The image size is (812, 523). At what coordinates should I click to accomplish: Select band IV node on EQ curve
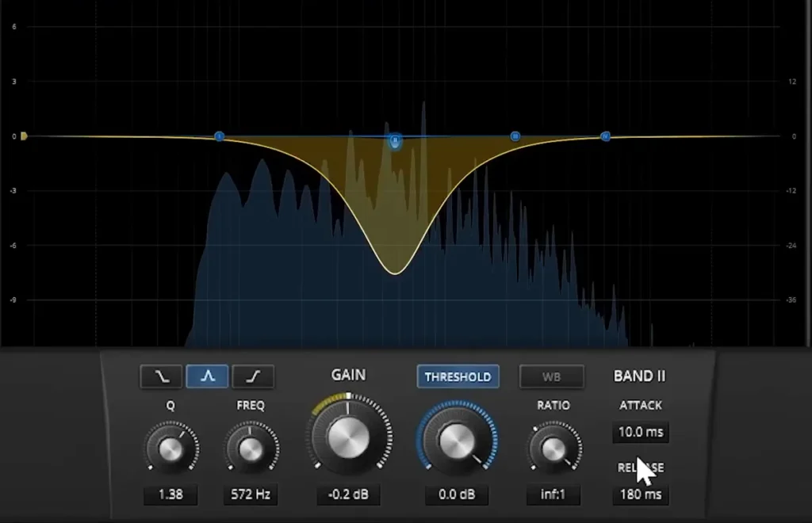pos(605,136)
